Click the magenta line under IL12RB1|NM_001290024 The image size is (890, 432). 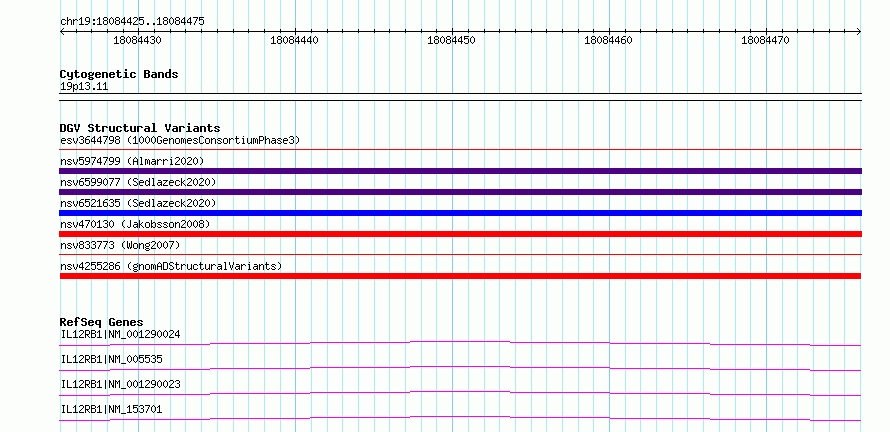click(x=460, y=342)
